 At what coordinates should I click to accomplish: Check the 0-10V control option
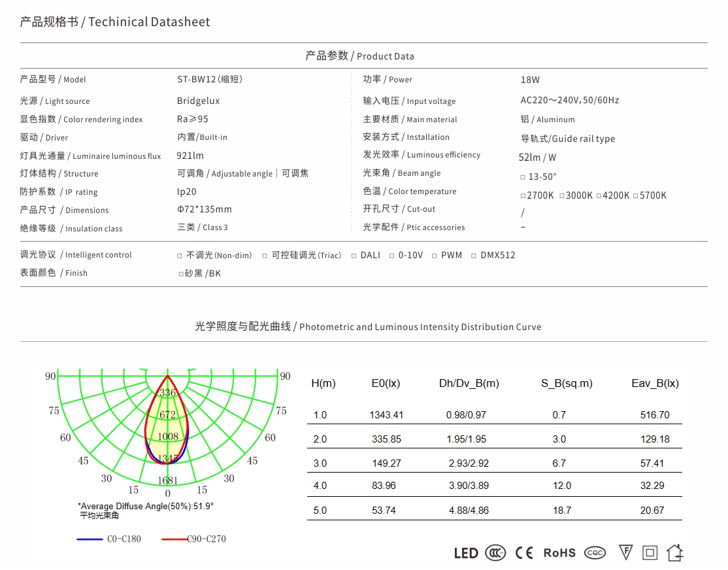pos(392,256)
